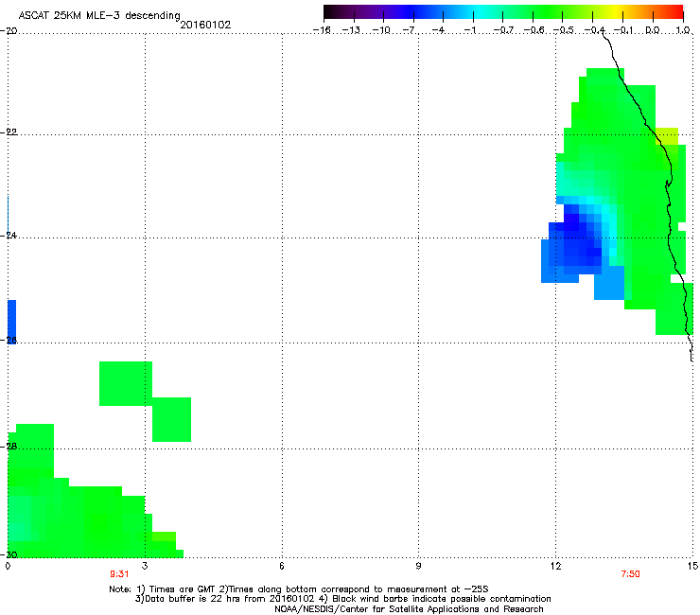Click the '9' longitude axis label
This screenshot has width=700, height=615.
tap(418, 566)
